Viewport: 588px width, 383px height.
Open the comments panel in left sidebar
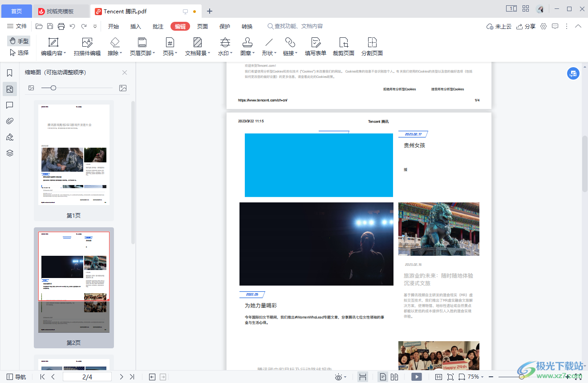tap(10, 105)
